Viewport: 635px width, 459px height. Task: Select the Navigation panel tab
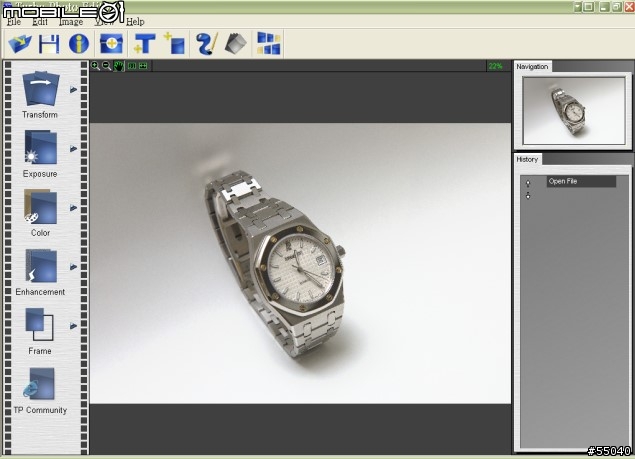click(532, 66)
